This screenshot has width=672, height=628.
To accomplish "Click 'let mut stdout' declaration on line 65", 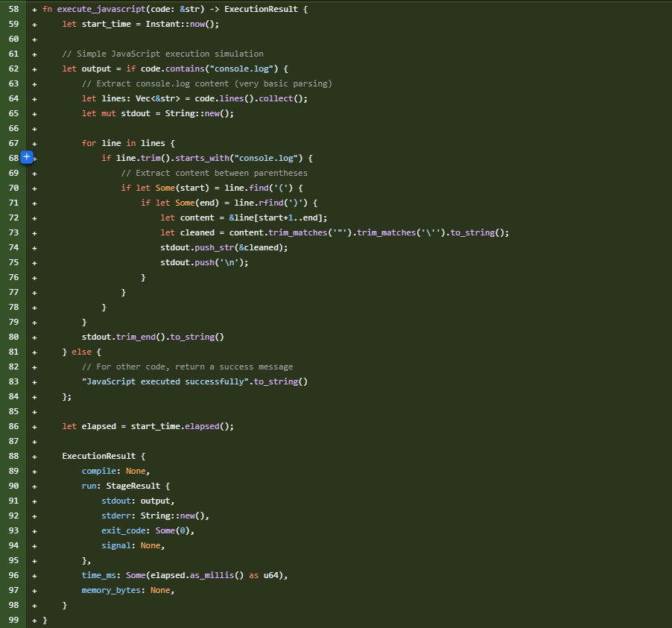I will click(x=116, y=113).
